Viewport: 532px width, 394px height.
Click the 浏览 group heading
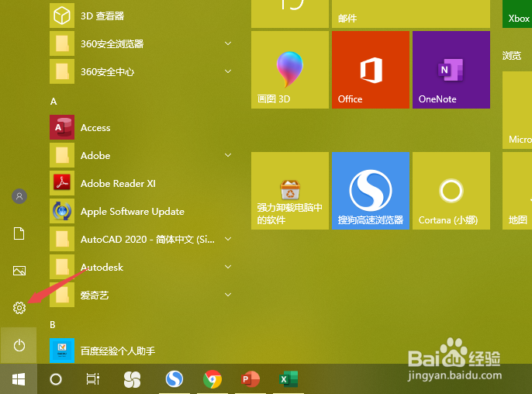point(512,56)
